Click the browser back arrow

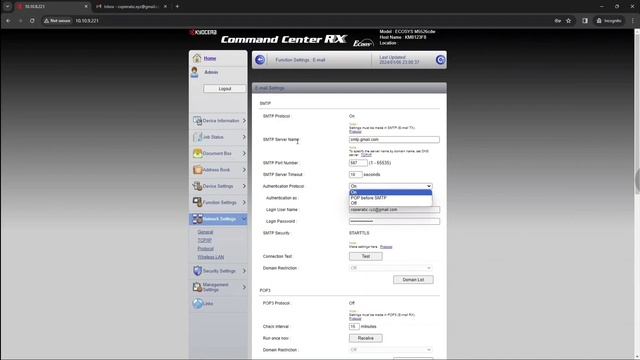(8, 20)
